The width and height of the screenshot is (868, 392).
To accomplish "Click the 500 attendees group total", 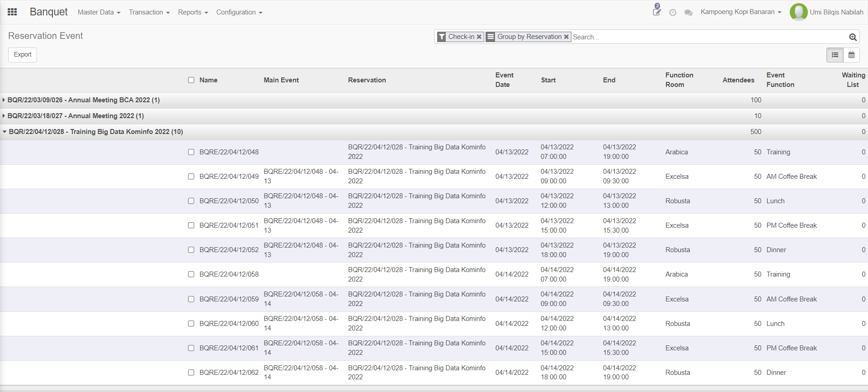I will point(756,132).
